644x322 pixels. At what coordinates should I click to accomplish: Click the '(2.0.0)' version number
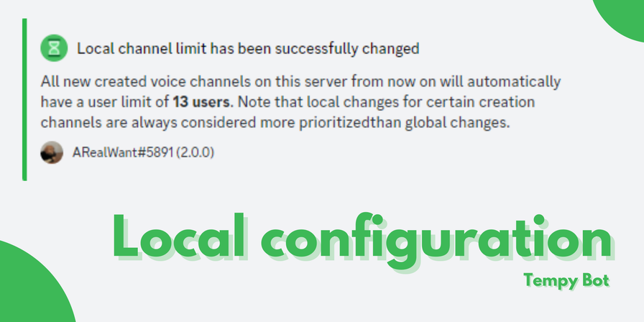[x=195, y=153]
